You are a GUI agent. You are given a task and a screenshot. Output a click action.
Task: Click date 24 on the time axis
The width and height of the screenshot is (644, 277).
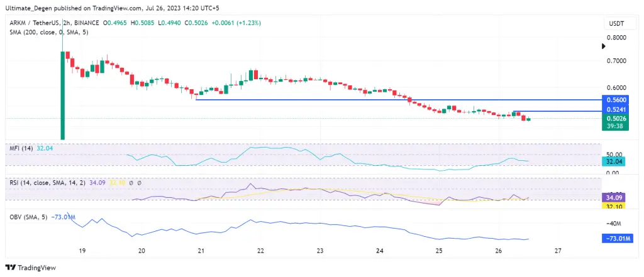pos(379,251)
